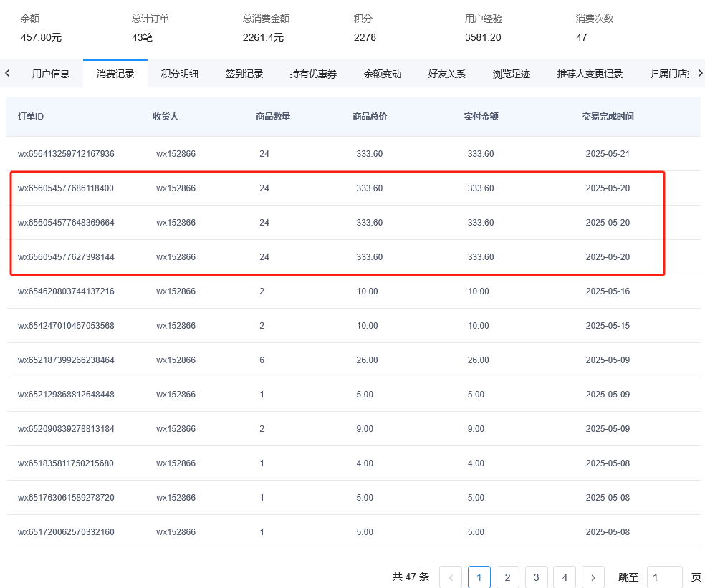Click the 2025-05-15 transaction date
Image resolution: width=705 pixels, height=588 pixels.
608,325
